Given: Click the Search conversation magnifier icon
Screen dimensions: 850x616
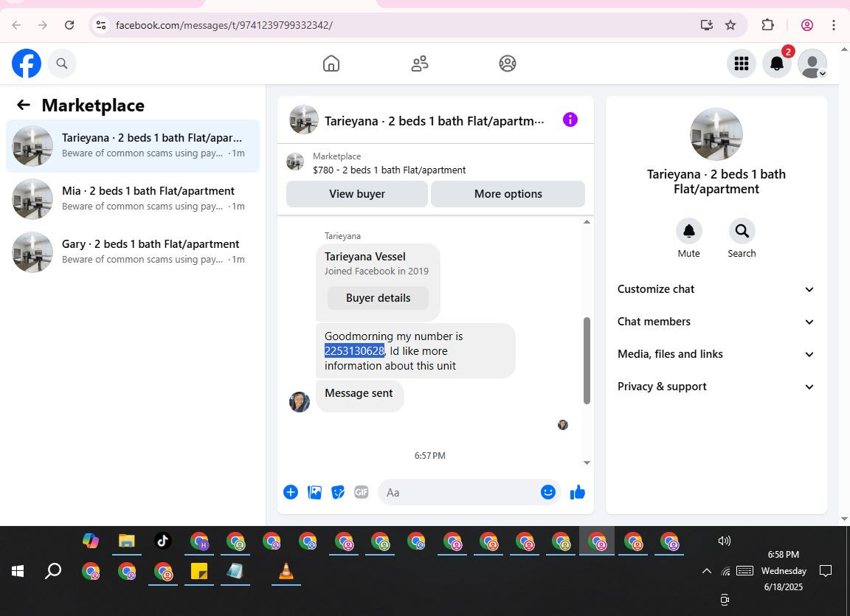Looking at the screenshot, I should [742, 232].
